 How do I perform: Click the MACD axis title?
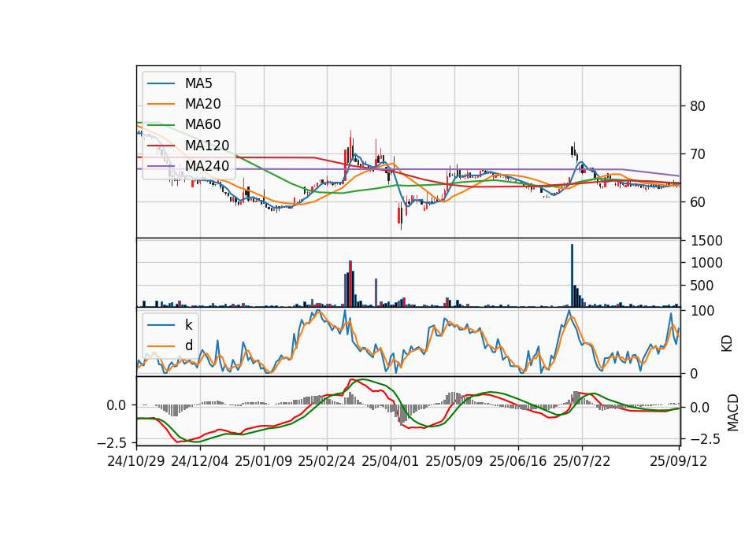point(732,412)
